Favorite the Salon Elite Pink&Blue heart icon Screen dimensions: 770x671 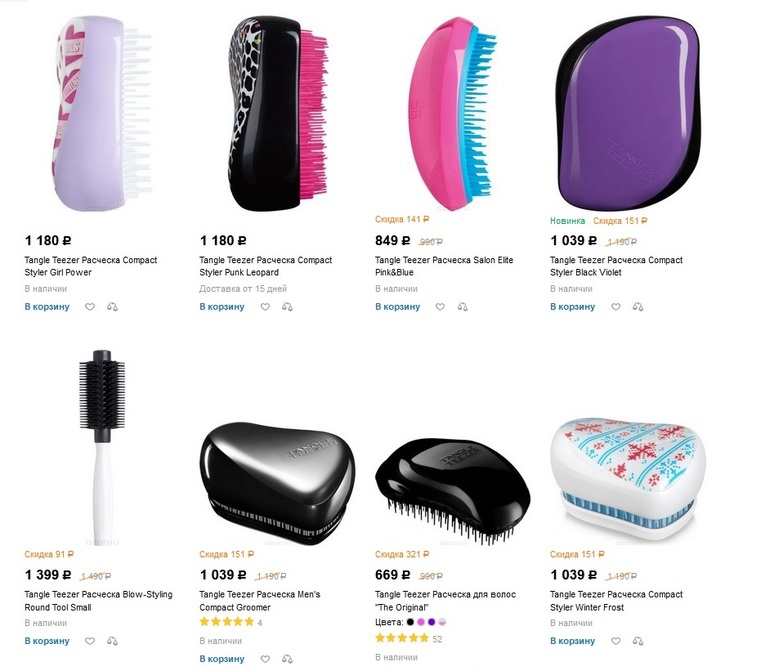tap(440, 307)
